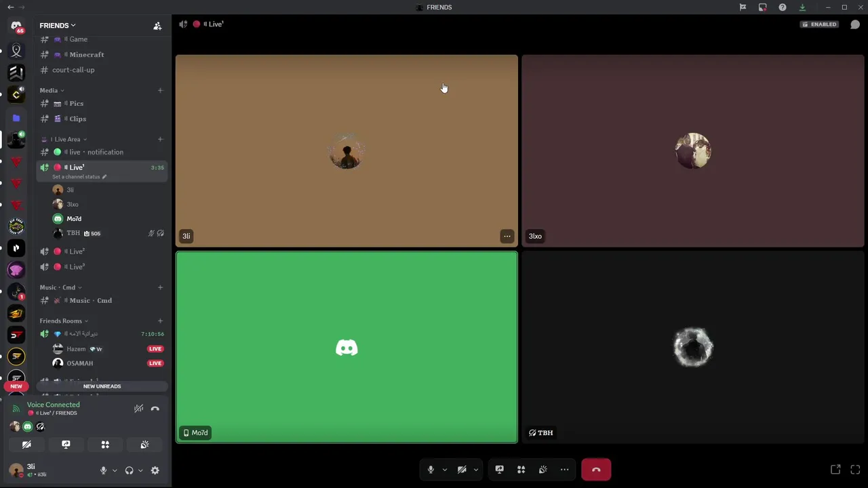Open more call options ellipsis

point(564,469)
